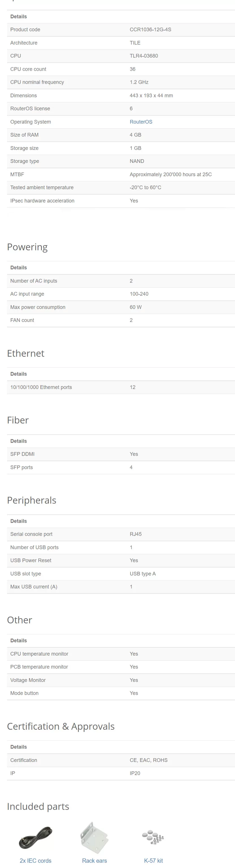Open the RouterOS operating system link
Screen dimensions: 235x868
(141, 122)
